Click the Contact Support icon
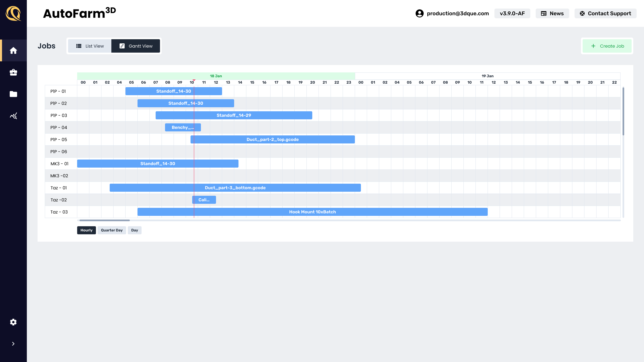Image resolution: width=644 pixels, height=362 pixels. pos(582,13)
